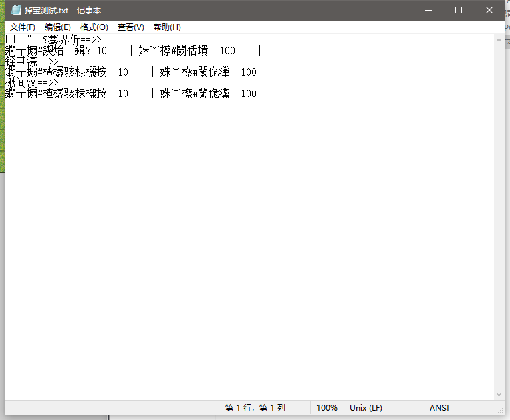Screen dimensions: 510x420
Task: Click the Notepad icon in title bar
Action: [x=16, y=11]
